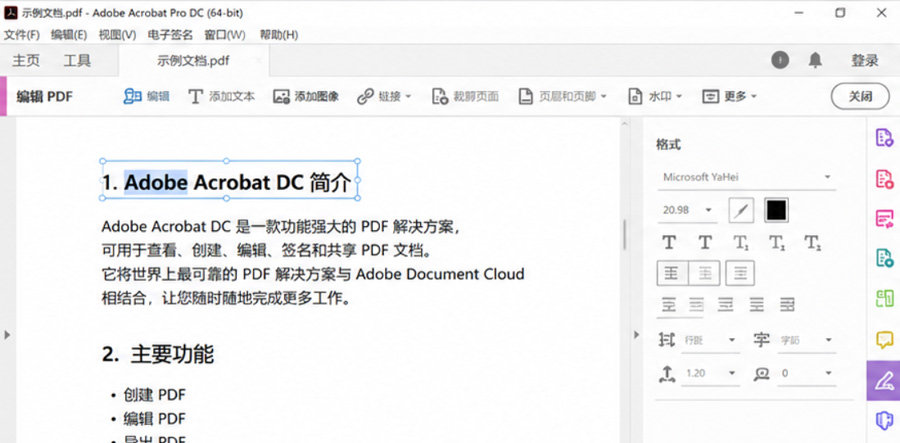Click the "编辑 PDF" toolbar title label
900x443 pixels.
(x=45, y=96)
